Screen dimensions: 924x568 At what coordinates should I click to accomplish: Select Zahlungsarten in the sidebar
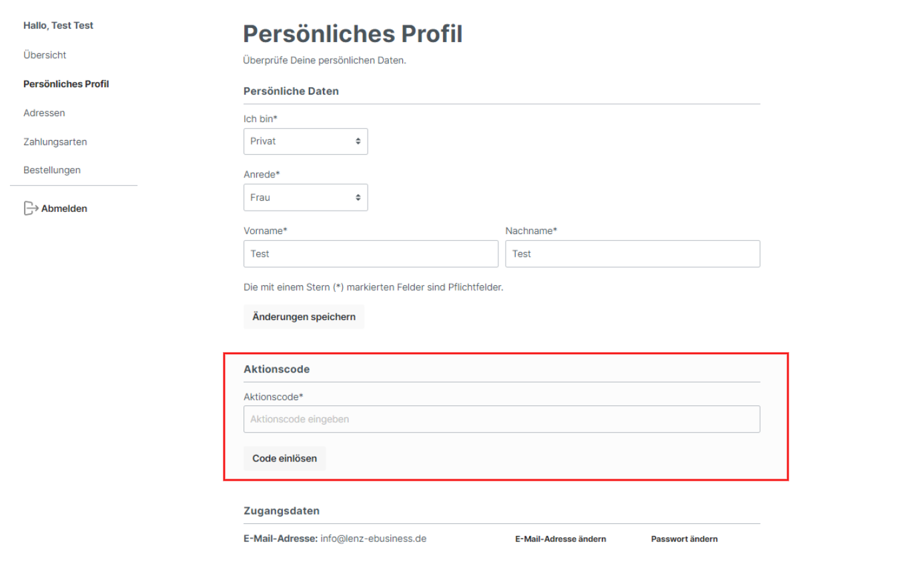pos(55,141)
